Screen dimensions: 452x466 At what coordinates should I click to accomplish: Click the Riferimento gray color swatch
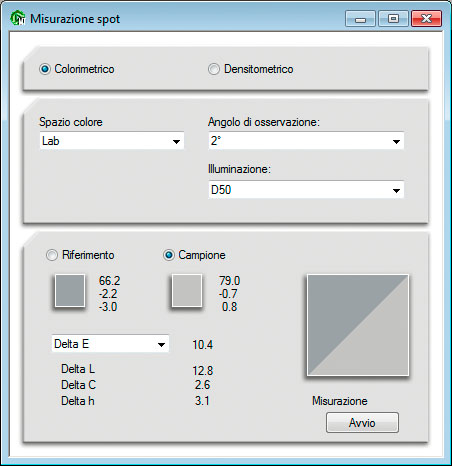tap(70, 290)
